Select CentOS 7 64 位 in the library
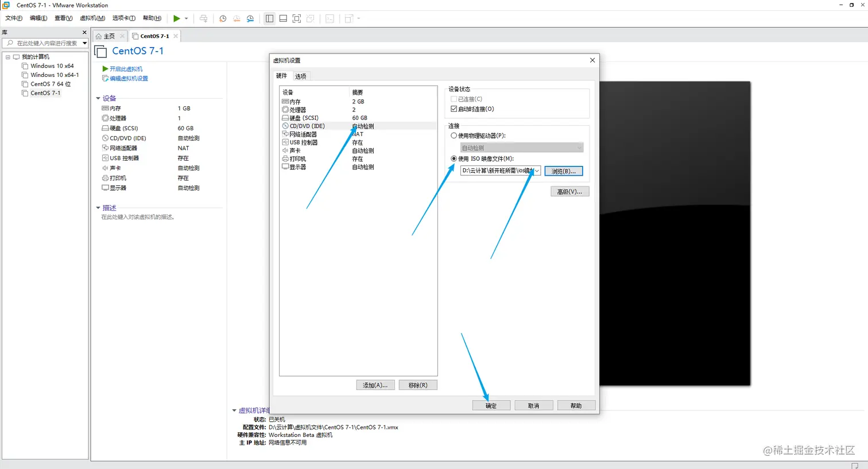 click(51, 84)
